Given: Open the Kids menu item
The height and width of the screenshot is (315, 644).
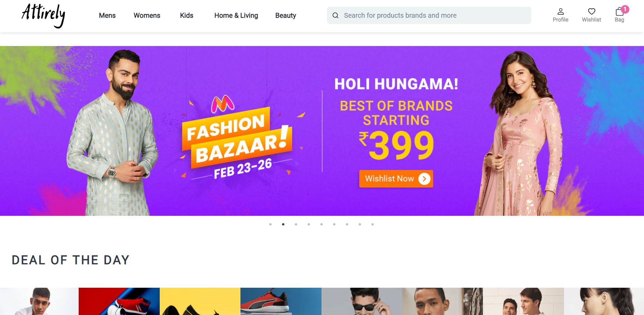Looking at the screenshot, I should coord(187,15).
